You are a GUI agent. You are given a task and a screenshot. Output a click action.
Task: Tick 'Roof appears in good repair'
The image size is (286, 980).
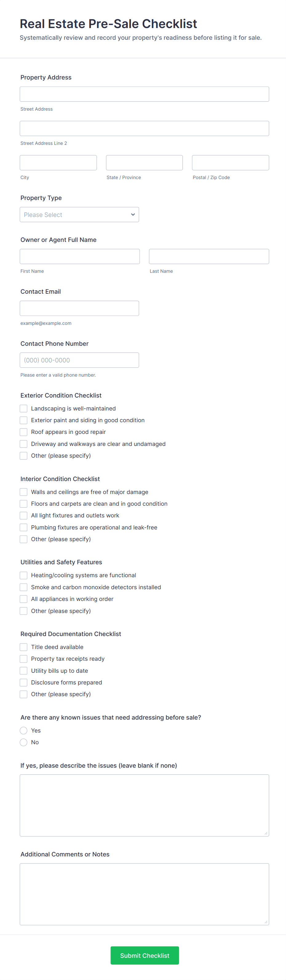24,432
